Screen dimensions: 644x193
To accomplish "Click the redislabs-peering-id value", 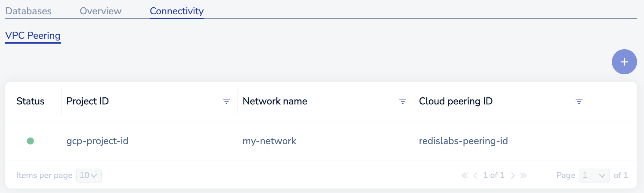I will (x=463, y=141).
